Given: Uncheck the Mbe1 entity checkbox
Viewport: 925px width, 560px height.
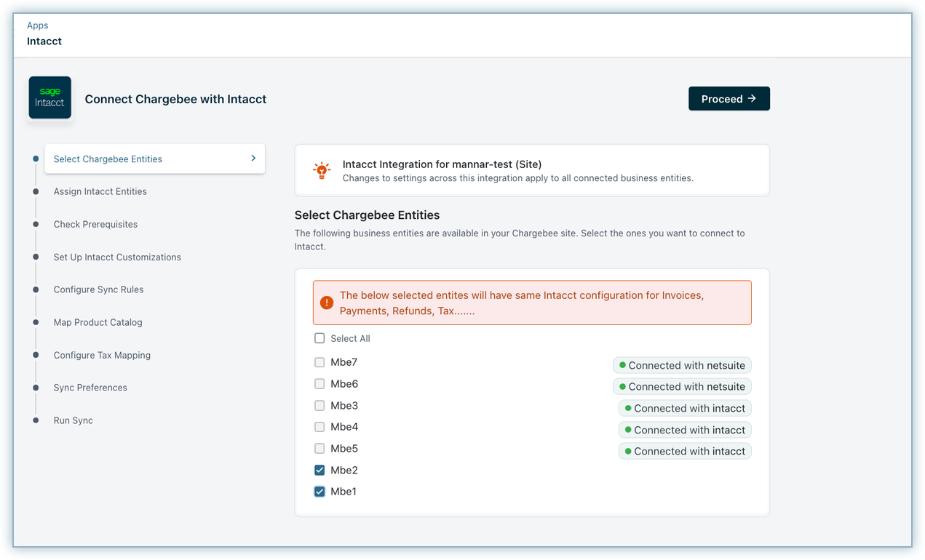Looking at the screenshot, I should pos(319,492).
